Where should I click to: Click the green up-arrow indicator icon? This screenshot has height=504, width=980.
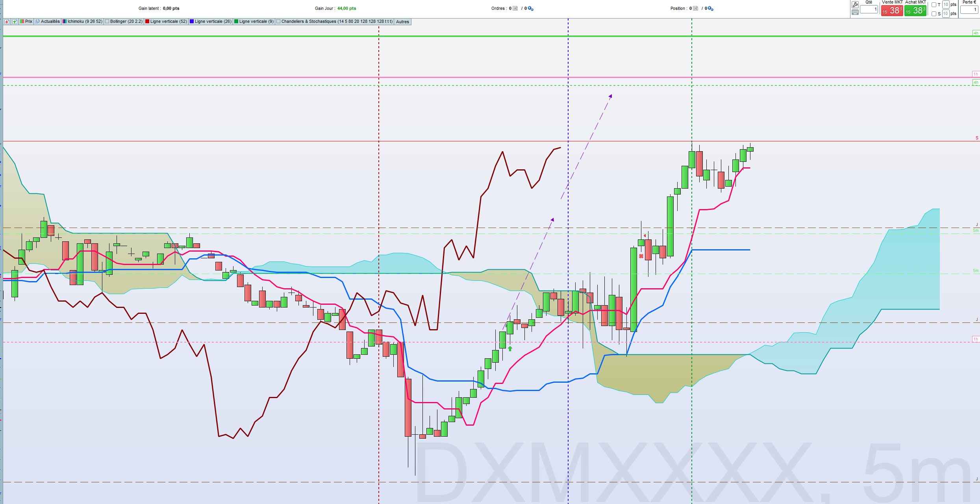15,22
